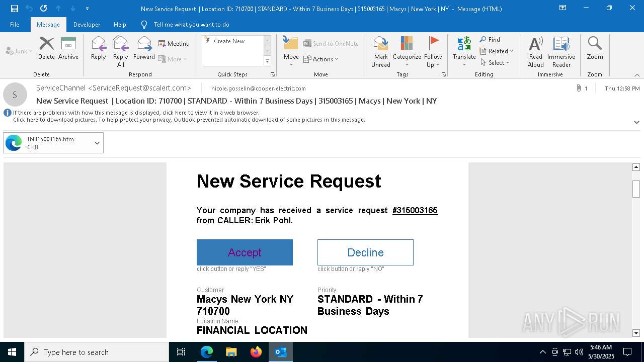644x362 pixels.
Task: Click the Redo icon in quick access toolbar
Action: [x=44, y=9]
